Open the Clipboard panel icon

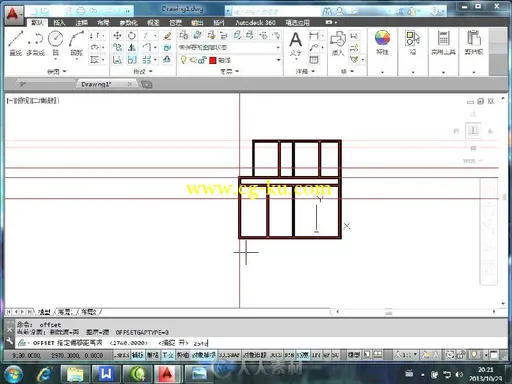tap(474, 42)
